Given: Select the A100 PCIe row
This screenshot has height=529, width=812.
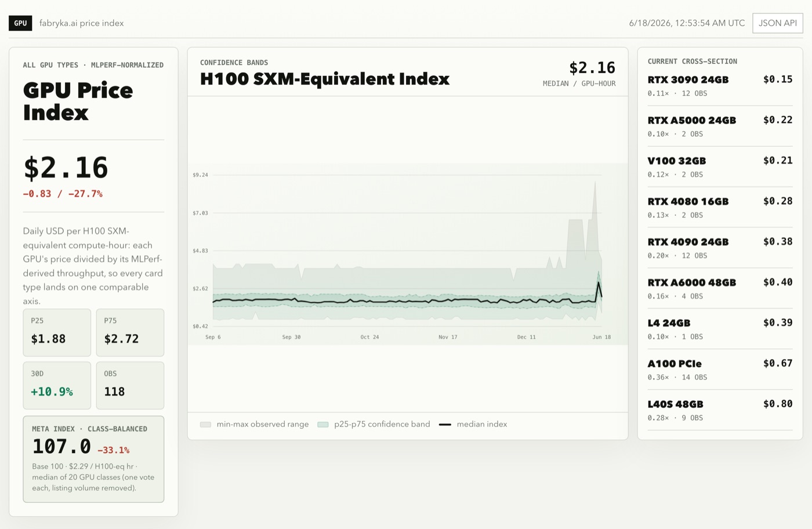Looking at the screenshot, I should (720, 370).
